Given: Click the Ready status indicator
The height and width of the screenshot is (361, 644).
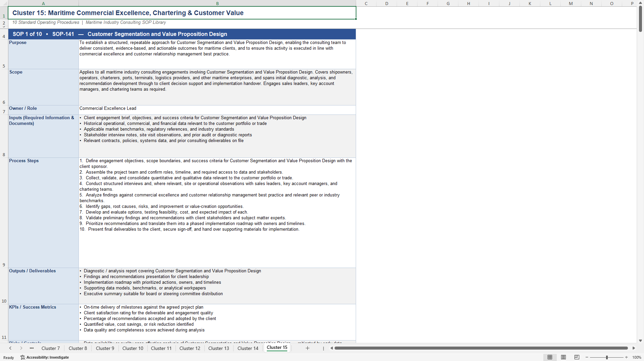Looking at the screenshot, I should (x=9, y=358).
